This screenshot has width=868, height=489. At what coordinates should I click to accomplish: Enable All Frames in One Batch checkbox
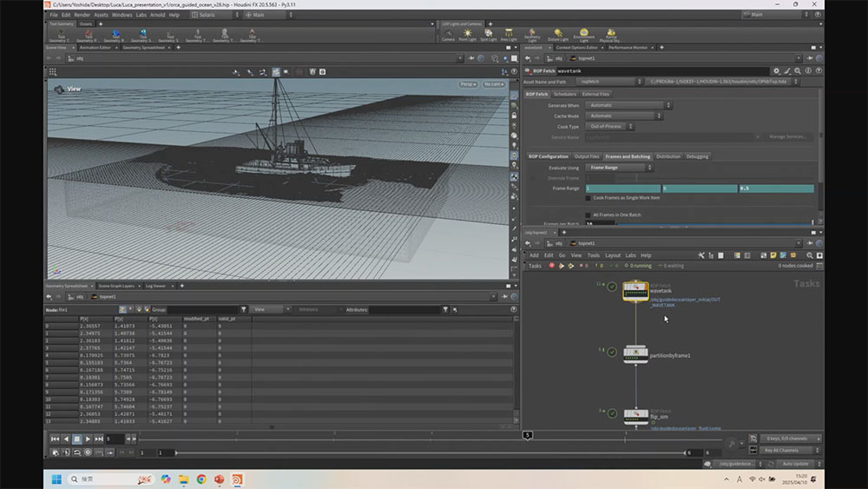coord(588,215)
